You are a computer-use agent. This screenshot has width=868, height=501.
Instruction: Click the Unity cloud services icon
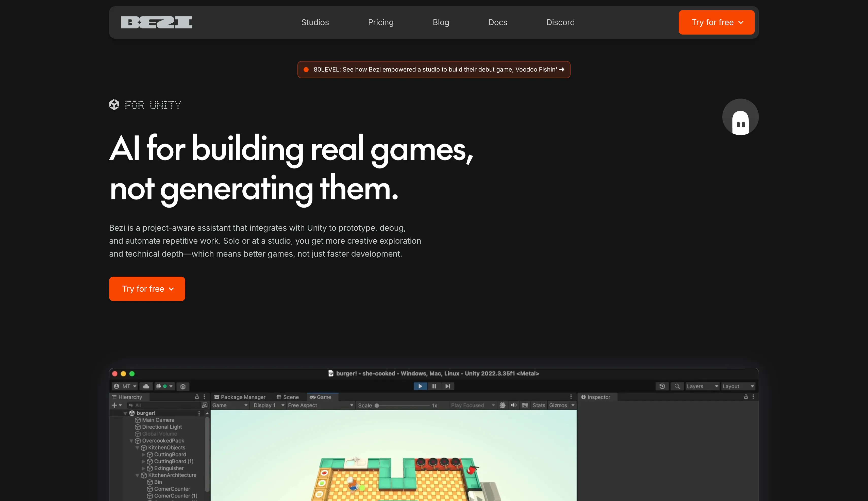pyautogui.click(x=146, y=386)
